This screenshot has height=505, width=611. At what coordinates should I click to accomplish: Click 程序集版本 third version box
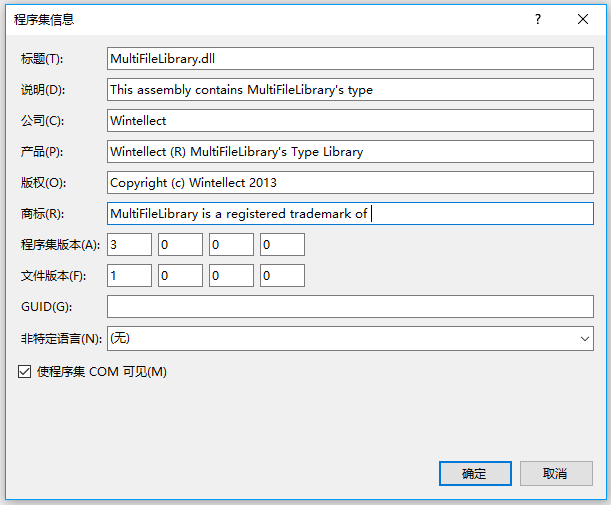click(231, 245)
